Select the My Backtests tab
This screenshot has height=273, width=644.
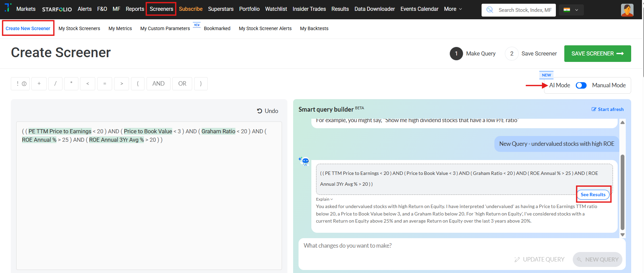314,28
